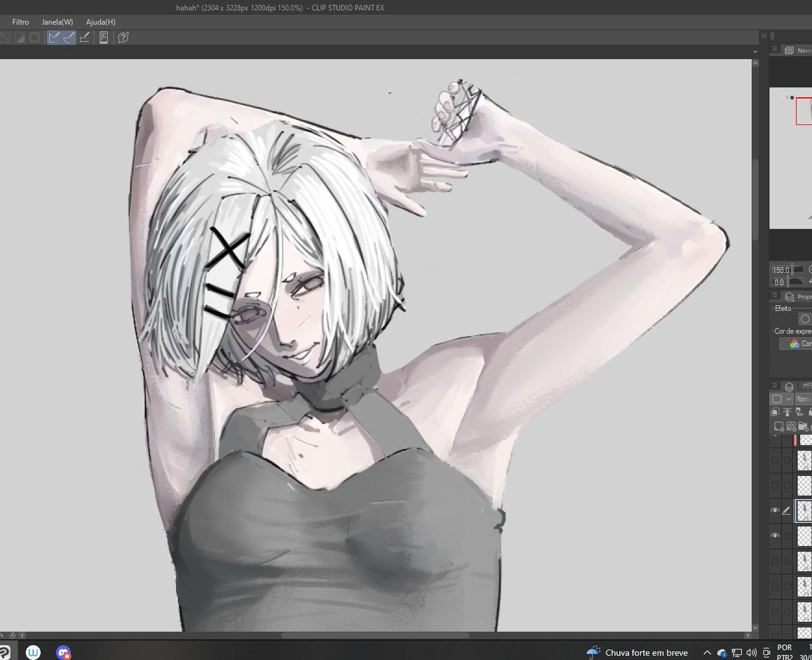Open the Discord taskbar icon with red badge
This screenshot has height=660, width=812.
click(64, 653)
